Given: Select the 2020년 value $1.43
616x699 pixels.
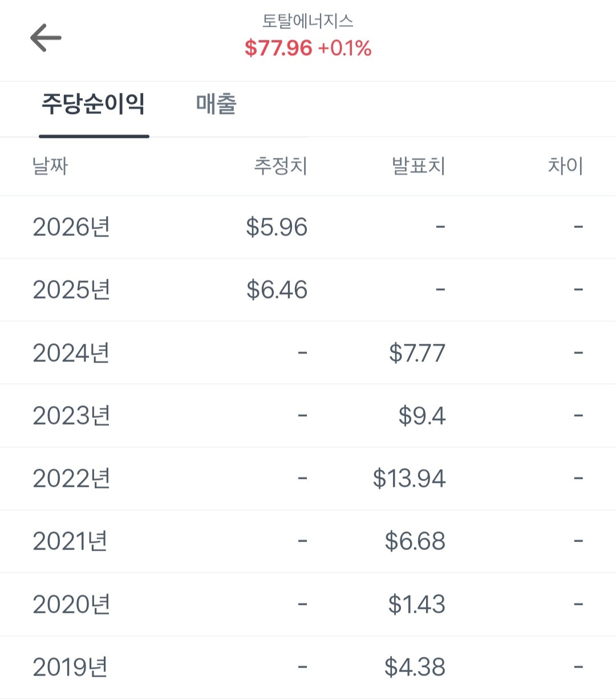Looking at the screenshot, I should (x=416, y=604).
